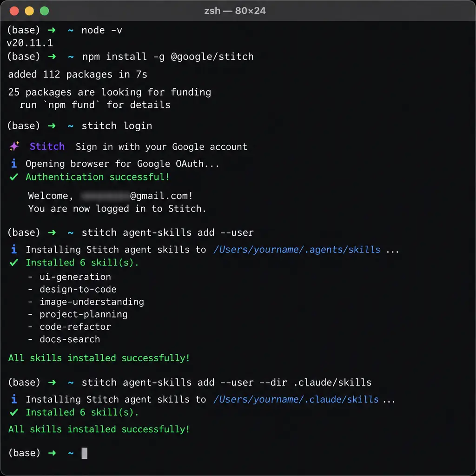Click the 'code-refactor' skill entry

[x=75, y=327]
